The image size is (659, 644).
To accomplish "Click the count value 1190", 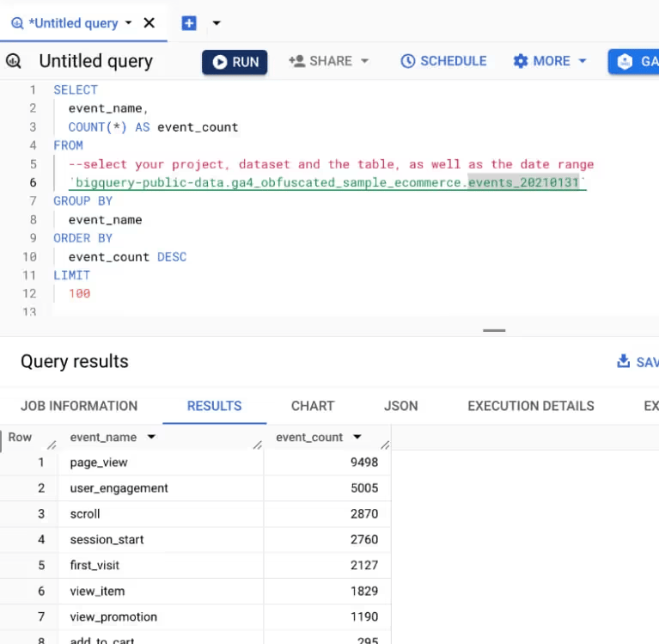I will coord(364,616).
